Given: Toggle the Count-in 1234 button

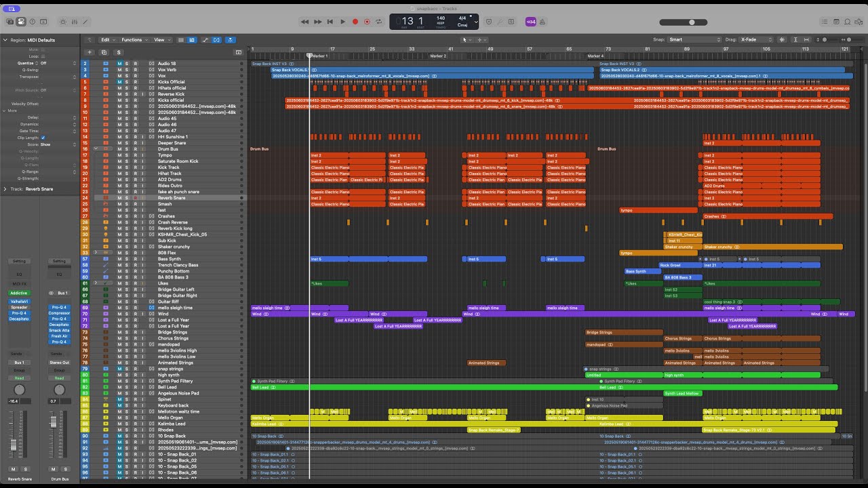Looking at the screenshot, I should pos(531,22).
